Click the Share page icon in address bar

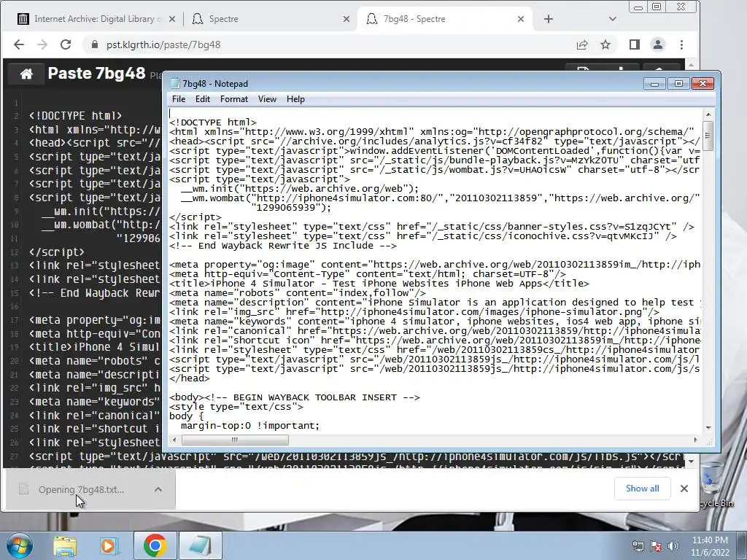pyautogui.click(x=581, y=44)
